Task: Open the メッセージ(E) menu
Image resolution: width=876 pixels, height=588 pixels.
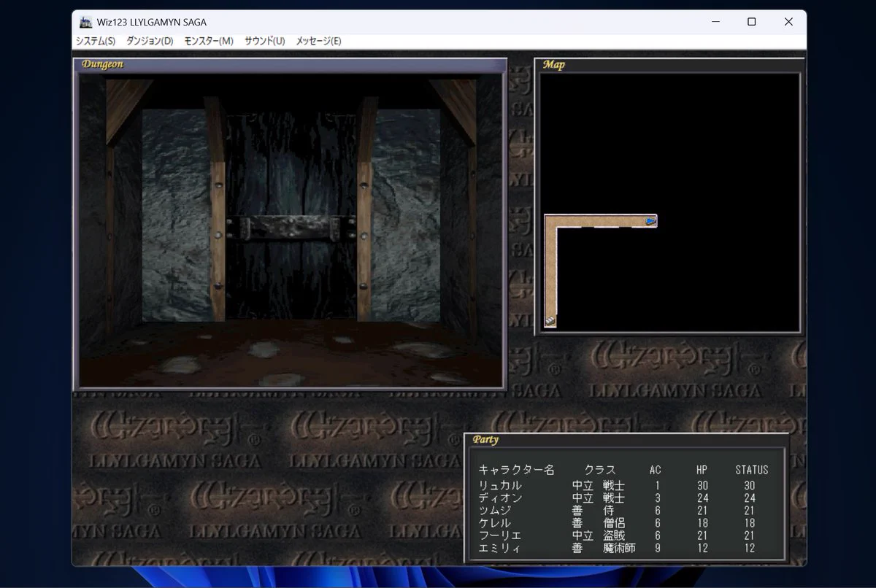Action: tap(318, 41)
